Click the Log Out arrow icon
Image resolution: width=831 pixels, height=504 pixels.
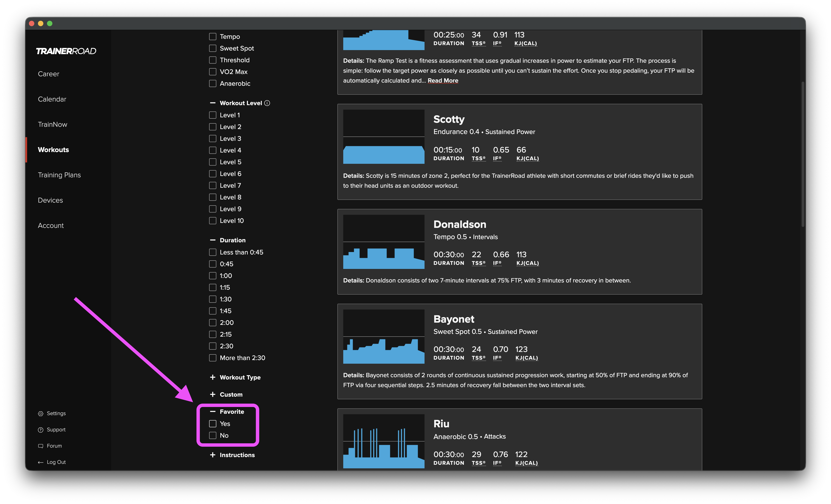point(41,462)
